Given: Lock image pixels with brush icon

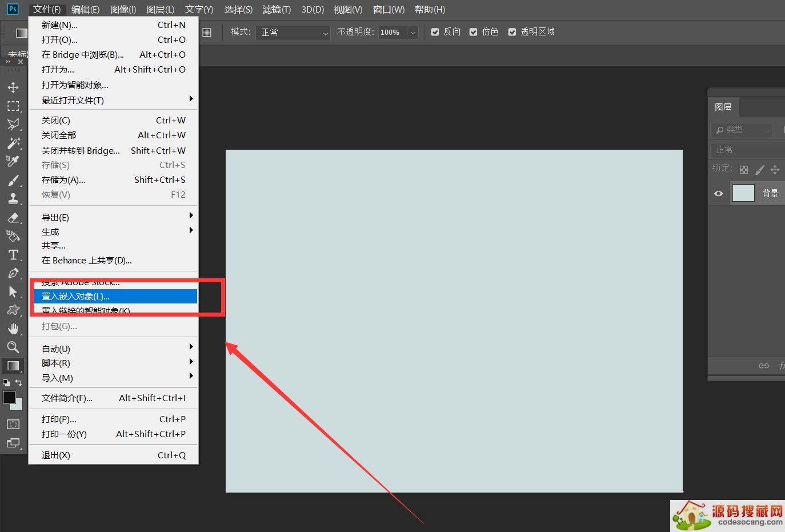Looking at the screenshot, I should pos(759,170).
